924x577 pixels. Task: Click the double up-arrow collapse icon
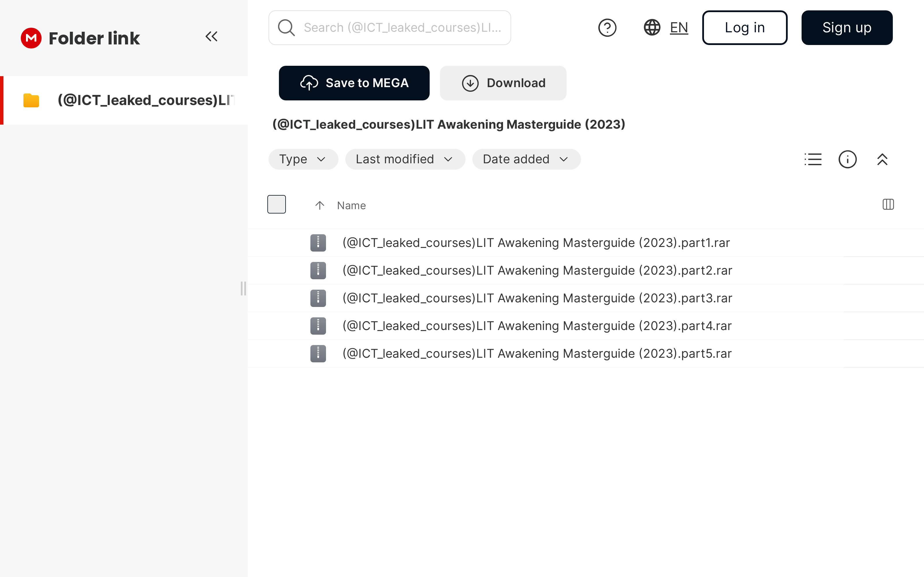click(882, 159)
